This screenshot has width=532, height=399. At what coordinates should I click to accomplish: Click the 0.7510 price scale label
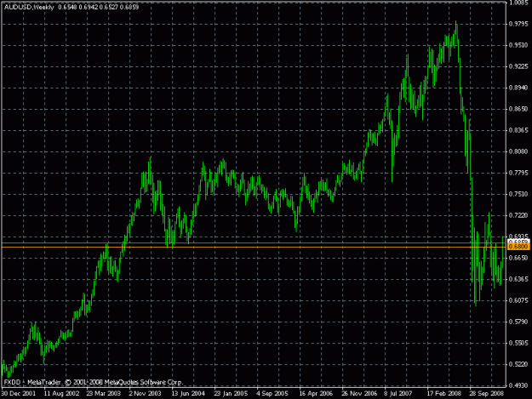point(518,194)
